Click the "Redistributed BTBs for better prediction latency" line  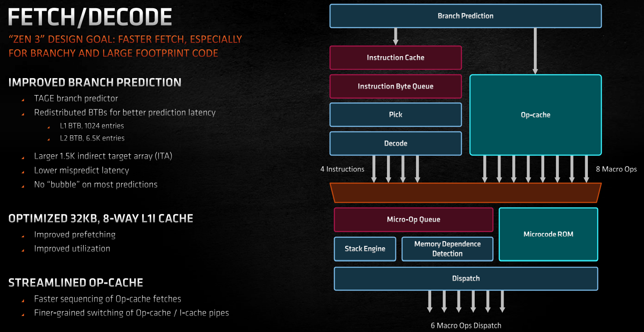125,113
